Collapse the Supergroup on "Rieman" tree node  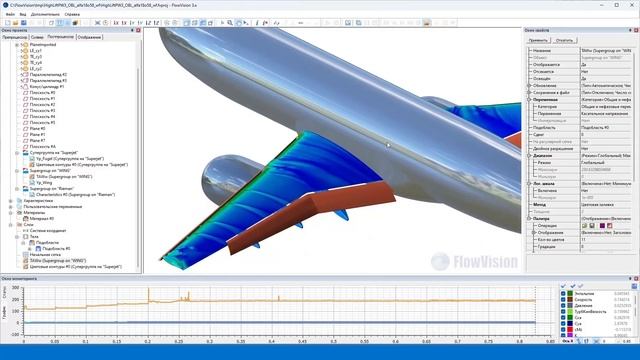click(17, 189)
